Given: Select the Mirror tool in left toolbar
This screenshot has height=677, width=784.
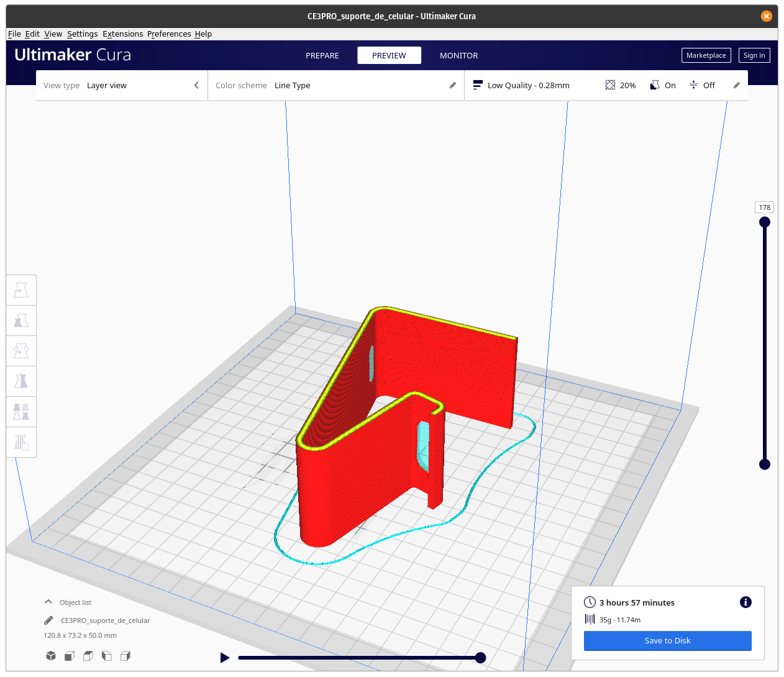Looking at the screenshot, I should (x=21, y=381).
